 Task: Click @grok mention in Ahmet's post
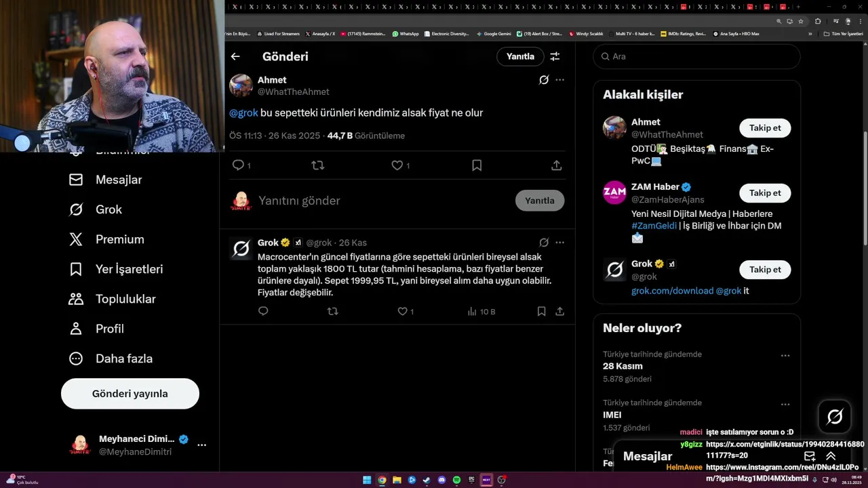(x=243, y=113)
